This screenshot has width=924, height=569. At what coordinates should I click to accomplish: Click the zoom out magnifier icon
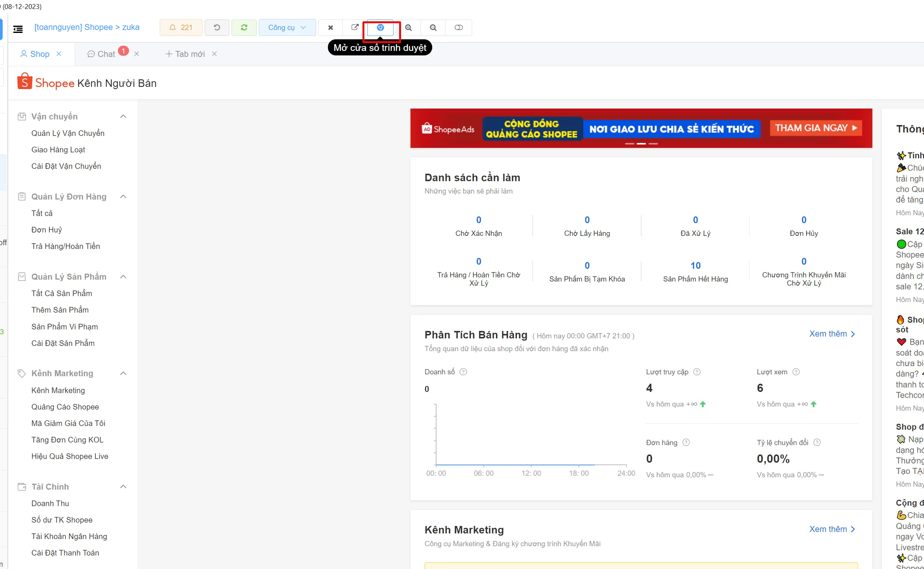click(x=433, y=27)
